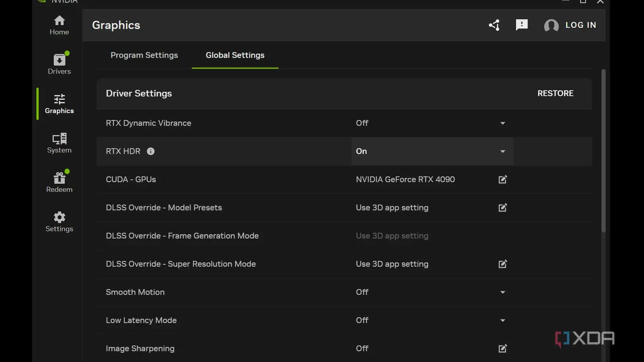Click the RESTORE button

555,93
